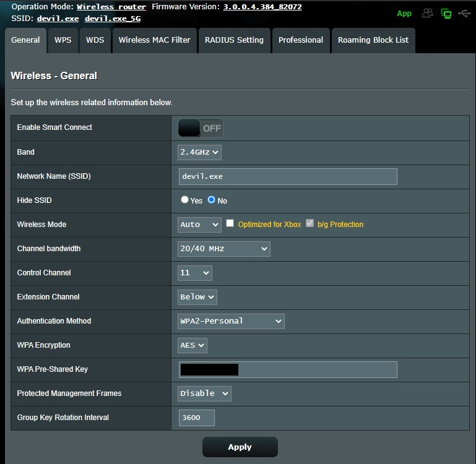Click the App link in header
Image resolution: width=476 pixels, height=464 pixels.
[404, 14]
